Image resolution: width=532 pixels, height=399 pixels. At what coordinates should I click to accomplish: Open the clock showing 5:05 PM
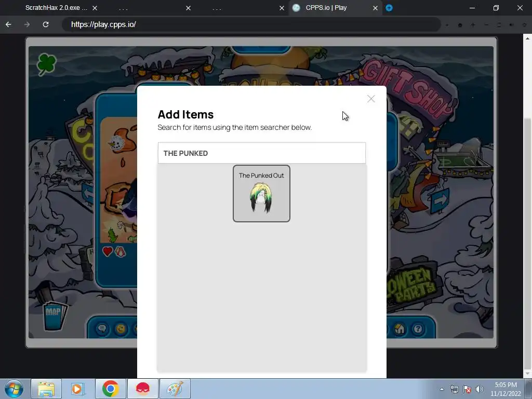coord(506,389)
